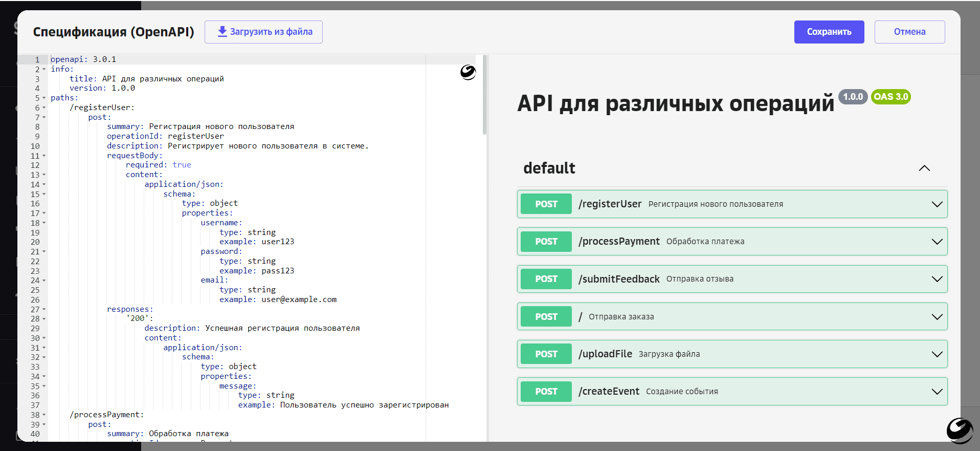Expand the /uploadFile operation chevron
This screenshot has height=451, width=980.
[x=937, y=354]
